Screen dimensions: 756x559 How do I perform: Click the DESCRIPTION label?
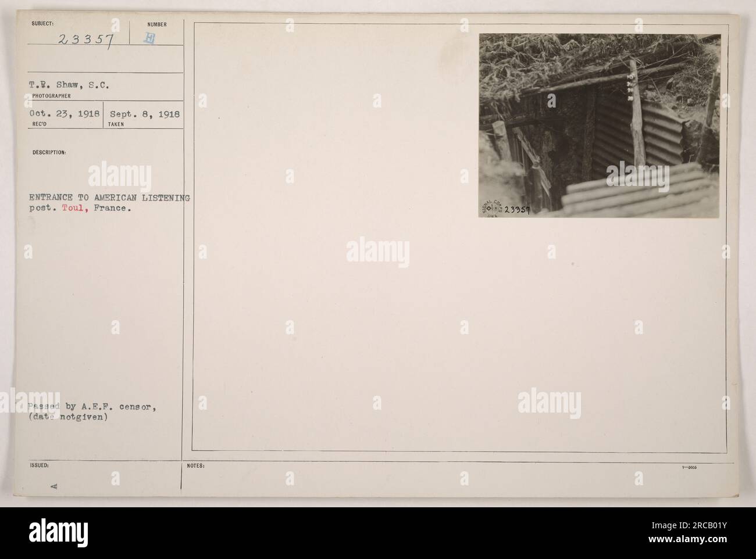pyautogui.click(x=51, y=153)
